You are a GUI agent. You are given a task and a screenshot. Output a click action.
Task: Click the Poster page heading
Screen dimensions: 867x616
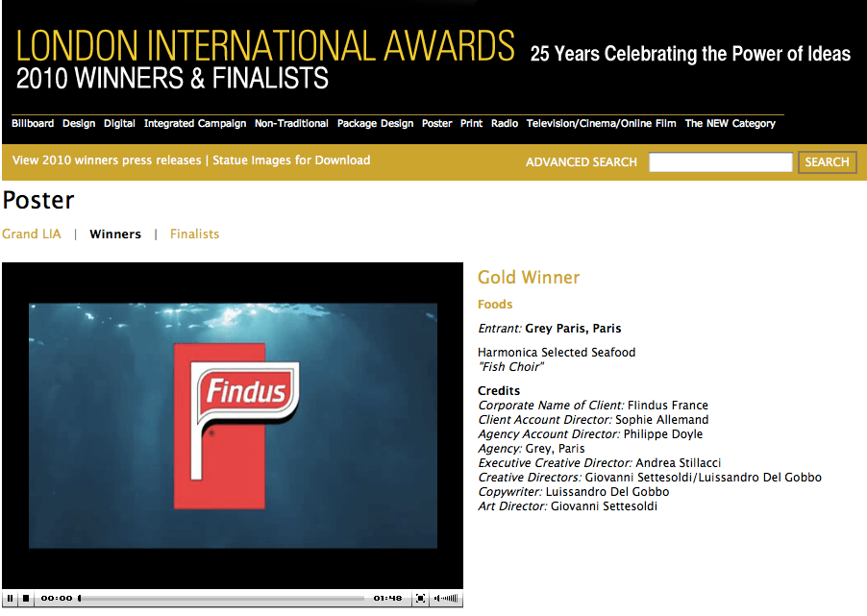click(x=37, y=200)
